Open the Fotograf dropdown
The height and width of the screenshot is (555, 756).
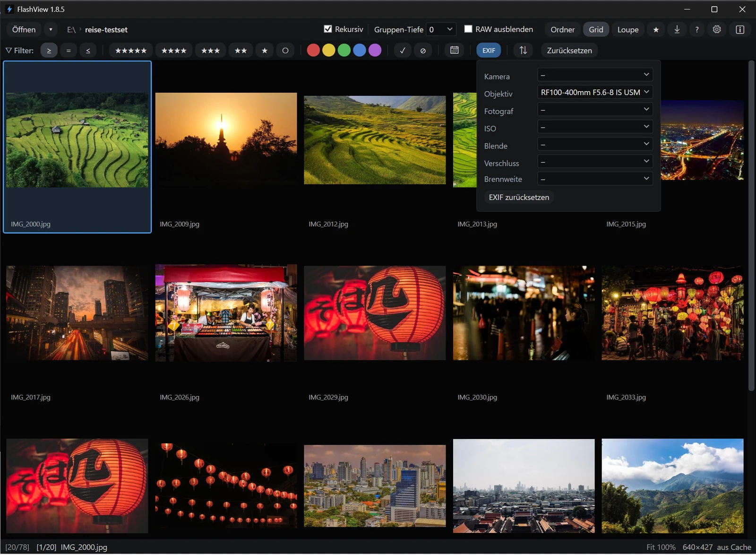click(x=595, y=109)
